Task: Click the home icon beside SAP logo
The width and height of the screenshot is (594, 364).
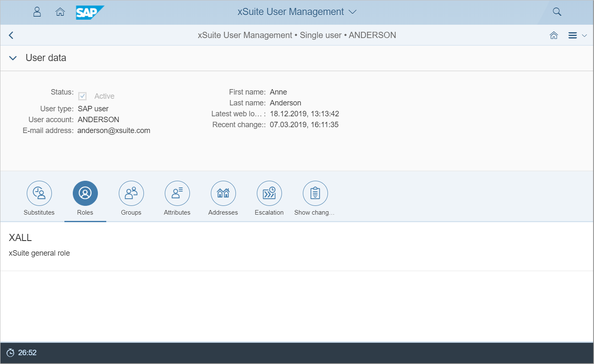Action: (x=60, y=12)
